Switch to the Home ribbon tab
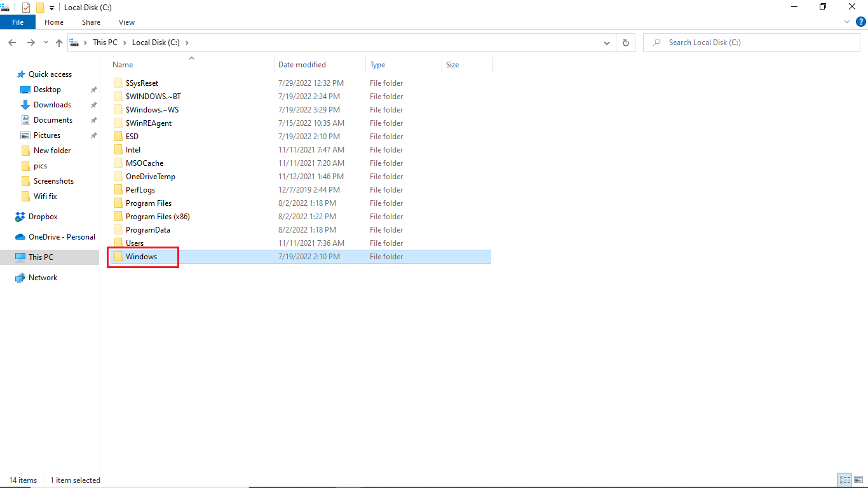Viewport: 868px width, 488px height. click(x=54, y=22)
